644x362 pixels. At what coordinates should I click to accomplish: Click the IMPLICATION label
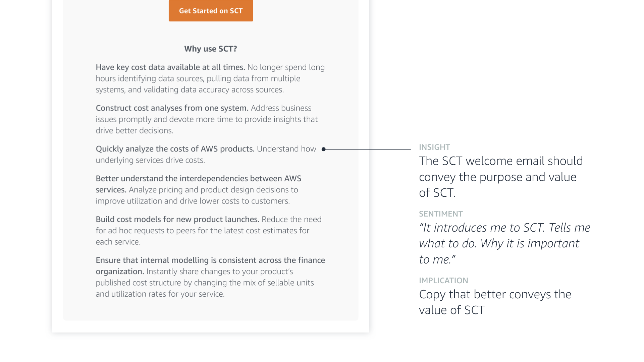click(x=443, y=281)
